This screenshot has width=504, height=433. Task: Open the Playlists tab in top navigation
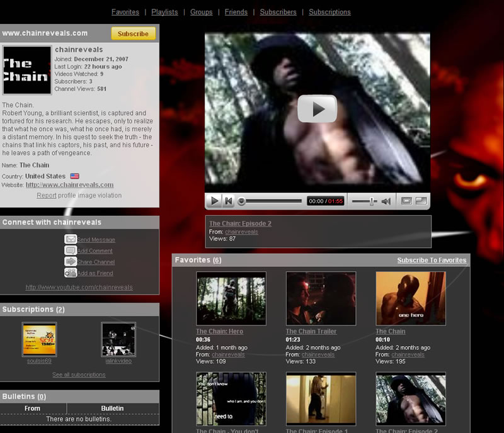pos(165,12)
